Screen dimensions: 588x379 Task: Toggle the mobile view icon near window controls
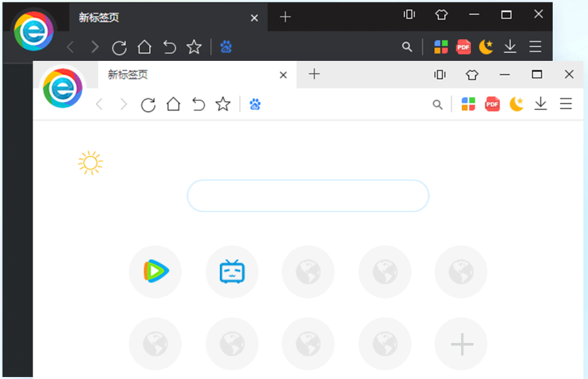(439, 75)
